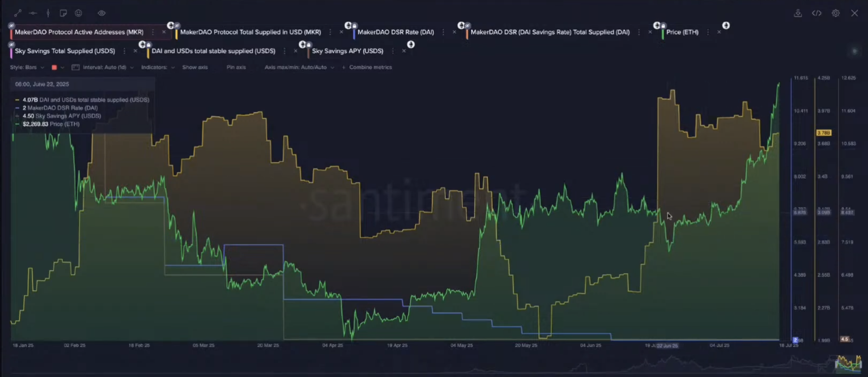
Task: Unhide MakerDAO Protocol Active Addresses via eye badge
Action: (11, 26)
